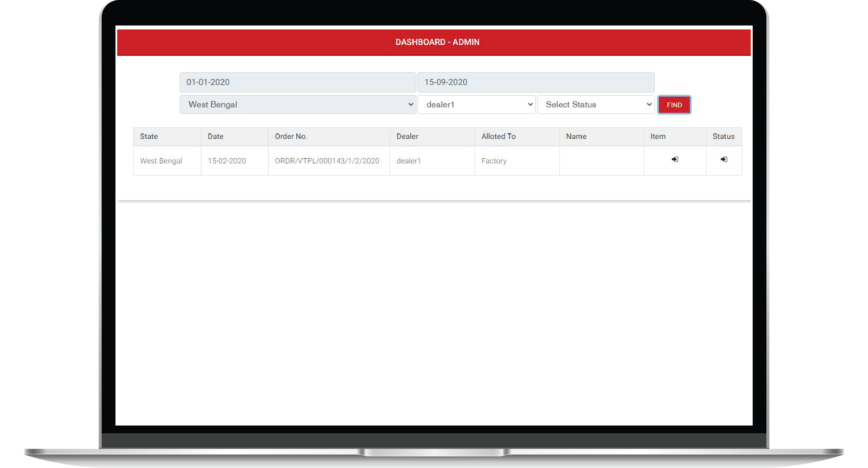Screen dimensions: 868x468
Task: Select order number ORDR/VTPL/000143/1/2/2020 cell
Action: click(327, 161)
